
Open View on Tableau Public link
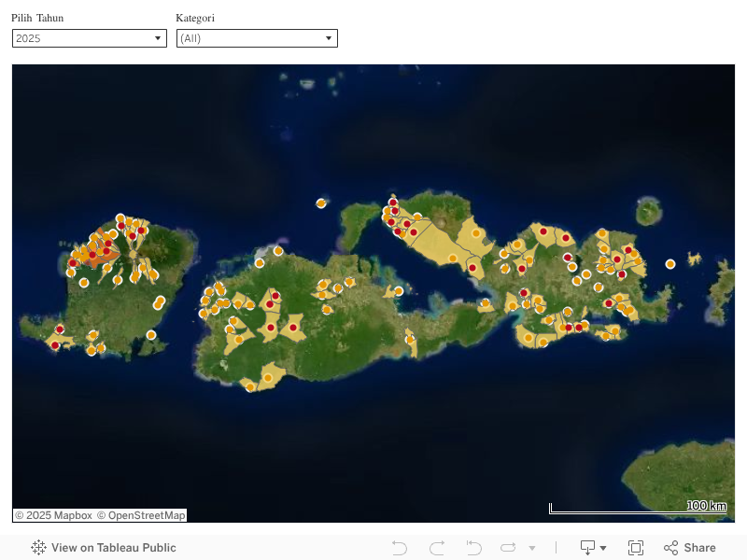tap(113, 548)
